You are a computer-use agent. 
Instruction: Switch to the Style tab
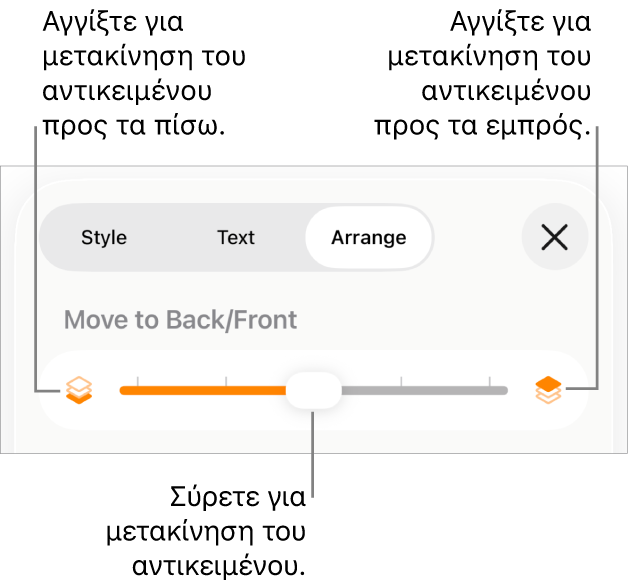click(x=104, y=238)
